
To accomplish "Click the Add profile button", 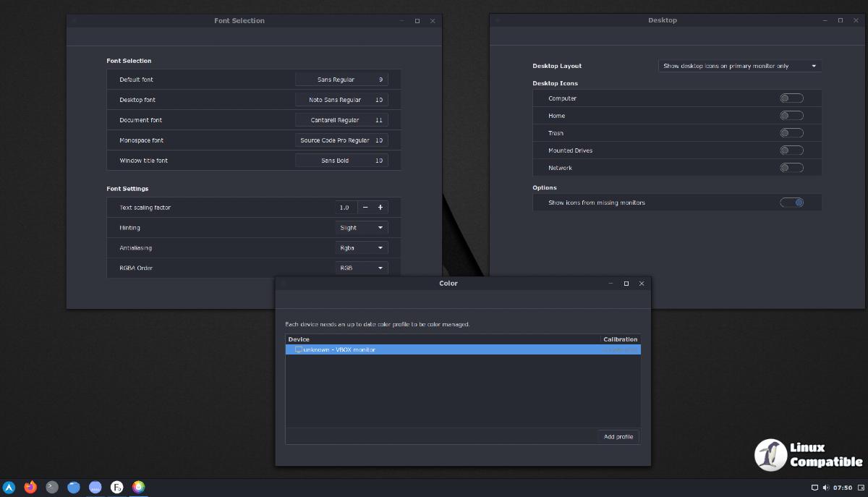I will tap(618, 436).
